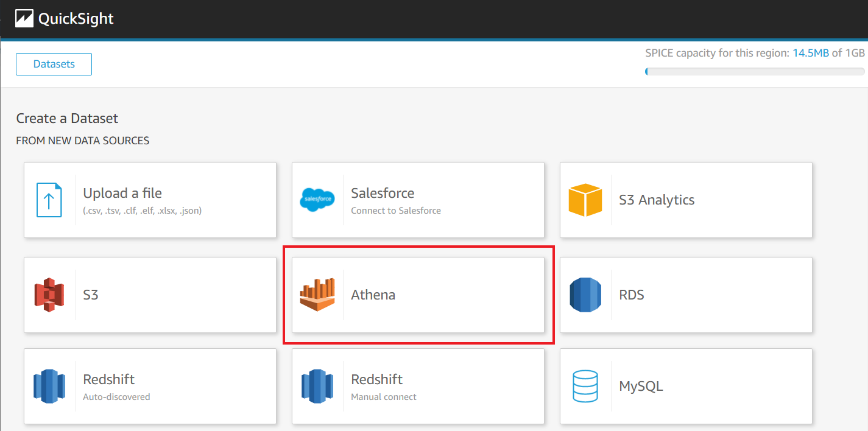Select the RDS label

coord(632,295)
